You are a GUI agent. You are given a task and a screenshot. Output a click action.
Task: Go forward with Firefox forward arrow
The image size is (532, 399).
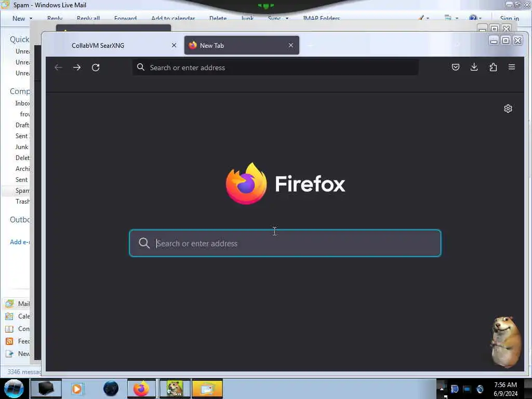(x=77, y=68)
